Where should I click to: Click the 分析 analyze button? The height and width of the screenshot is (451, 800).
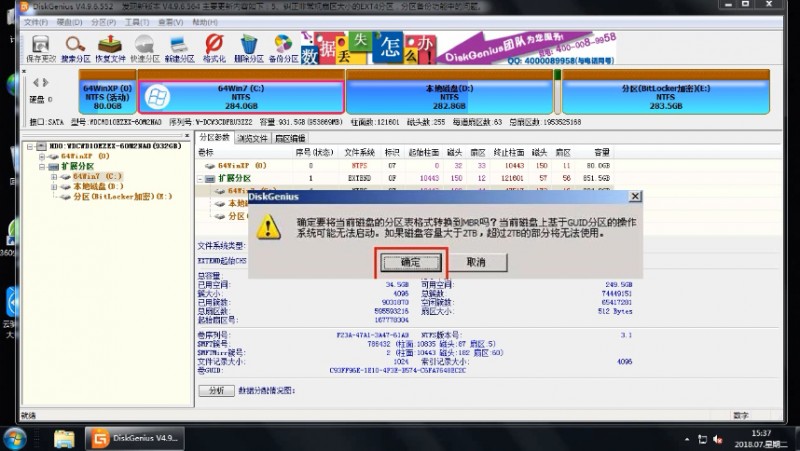(216, 390)
